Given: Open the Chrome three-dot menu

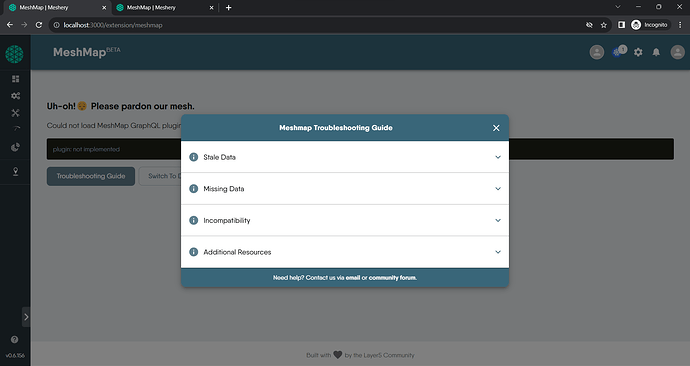Looking at the screenshot, I should [680, 25].
